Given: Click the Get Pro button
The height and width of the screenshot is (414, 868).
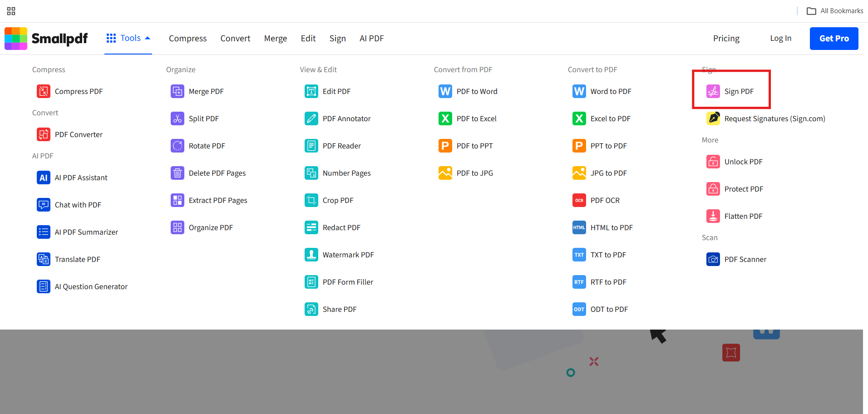Looking at the screenshot, I should click(x=834, y=39).
